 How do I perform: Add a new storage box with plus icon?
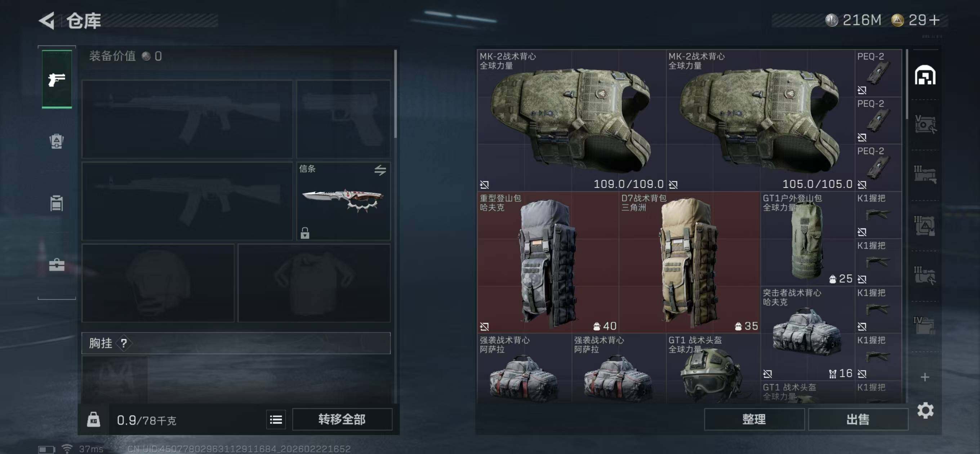[x=925, y=377]
